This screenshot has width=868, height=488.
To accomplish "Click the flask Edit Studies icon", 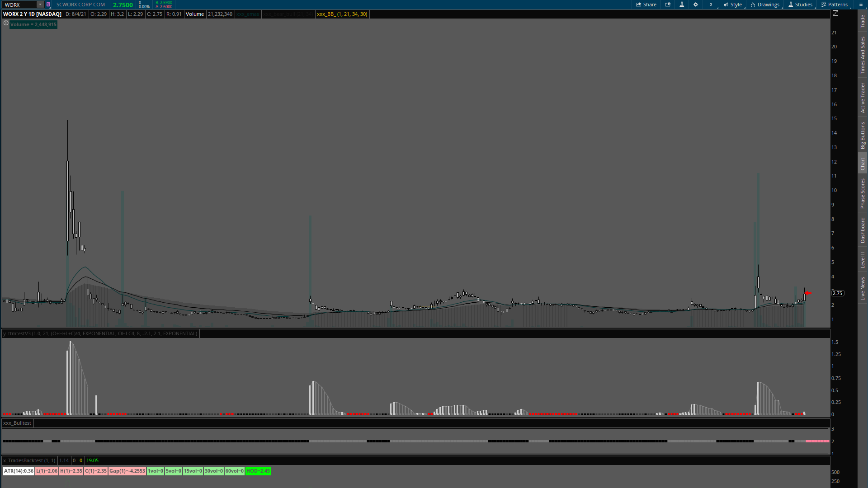I will point(682,5).
